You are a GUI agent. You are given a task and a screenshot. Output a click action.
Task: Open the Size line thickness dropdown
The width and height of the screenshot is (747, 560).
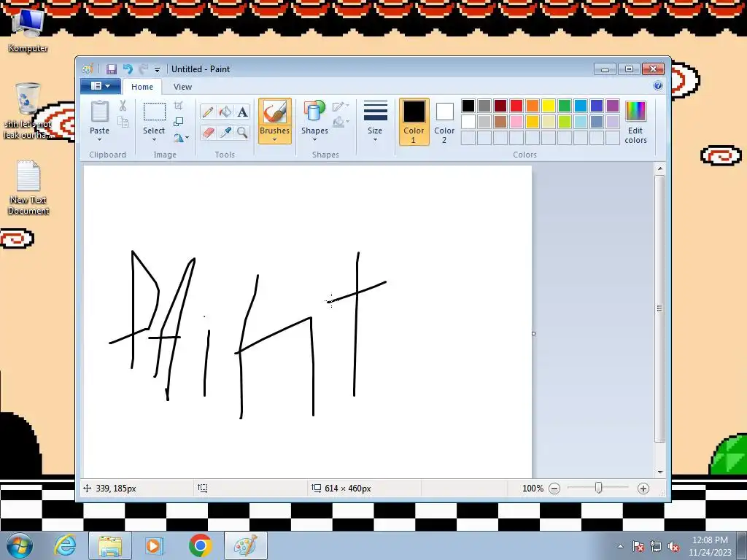pyautogui.click(x=375, y=122)
